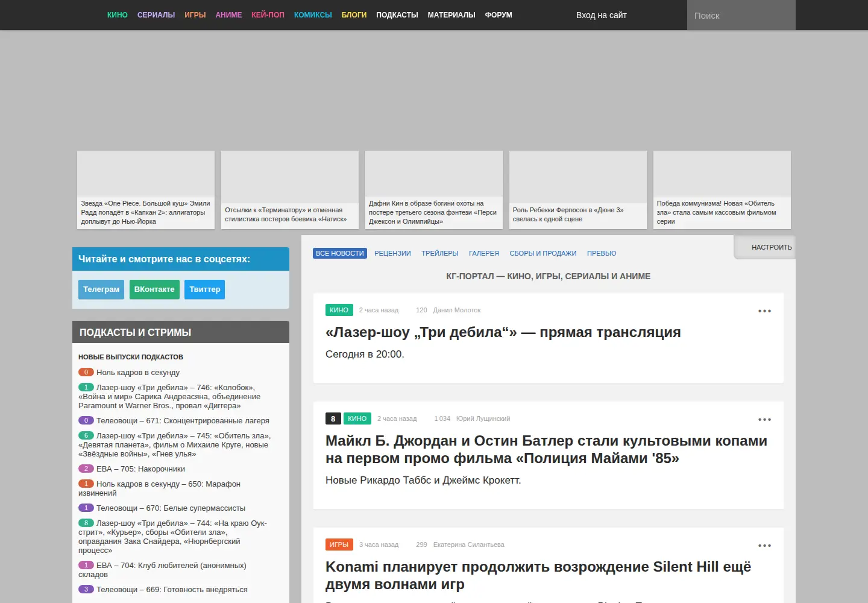Open the Konami Silent Hill article headline
The height and width of the screenshot is (603, 868).
tap(538, 575)
